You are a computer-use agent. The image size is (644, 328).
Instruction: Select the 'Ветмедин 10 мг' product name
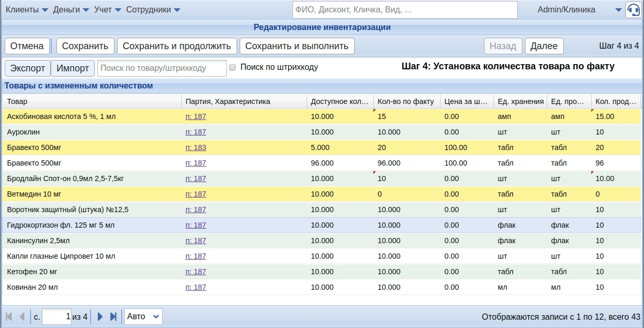[34, 194]
